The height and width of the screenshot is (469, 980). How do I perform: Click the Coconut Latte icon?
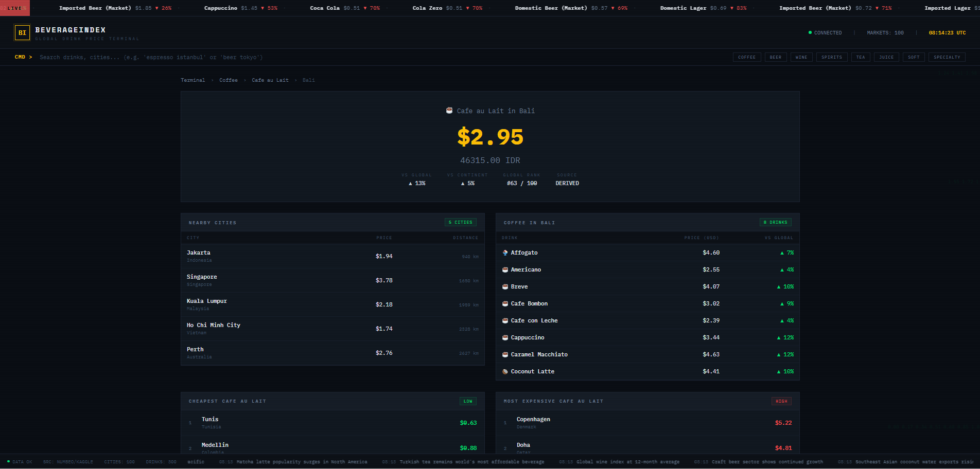pyautogui.click(x=505, y=371)
